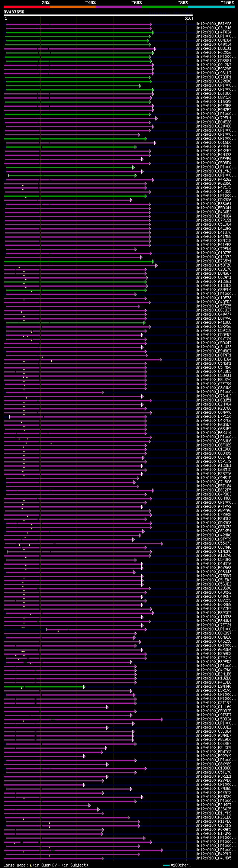Click the UniRef100_B8C2P5 hit
Viewport: 238px width, 868px height.
point(213,490)
